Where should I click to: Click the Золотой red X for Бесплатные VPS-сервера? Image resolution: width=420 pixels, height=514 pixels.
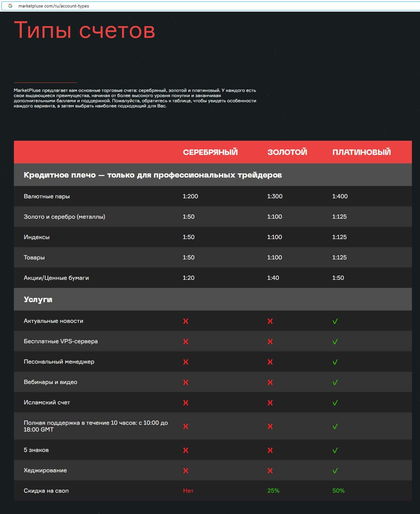(x=270, y=342)
